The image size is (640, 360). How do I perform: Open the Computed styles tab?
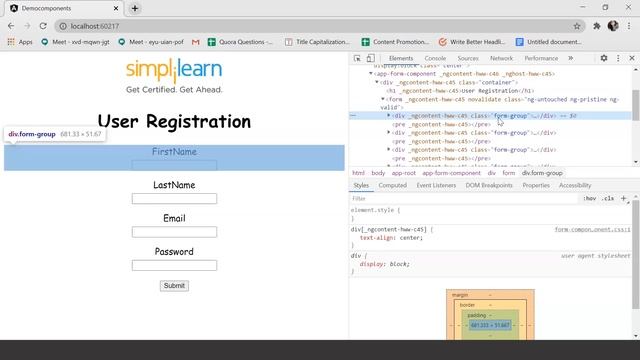(x=392, y=185)
